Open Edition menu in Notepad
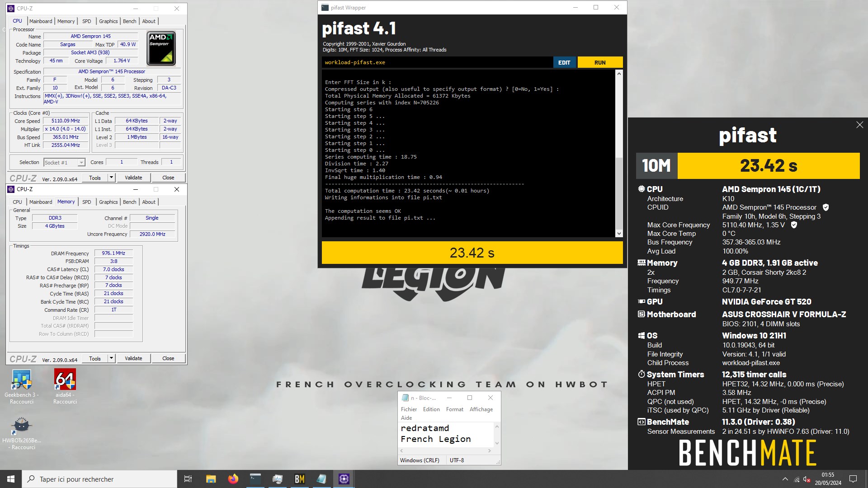This screenshot has height=488, width=868. [x=431, y=409]
